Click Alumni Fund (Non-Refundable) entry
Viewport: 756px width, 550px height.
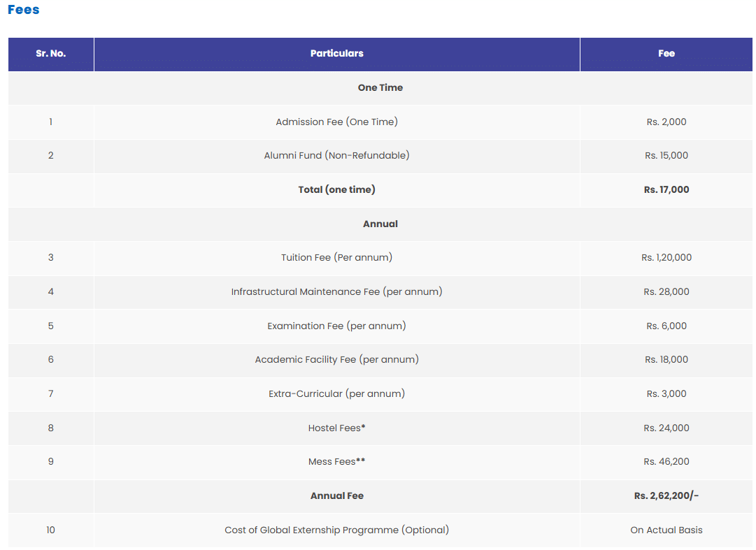[336, 156]
